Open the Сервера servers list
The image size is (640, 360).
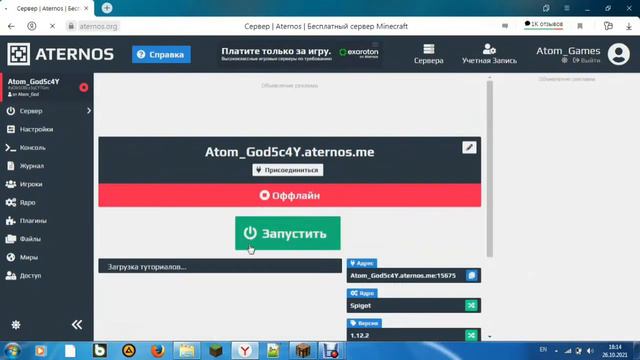(429, 54)
